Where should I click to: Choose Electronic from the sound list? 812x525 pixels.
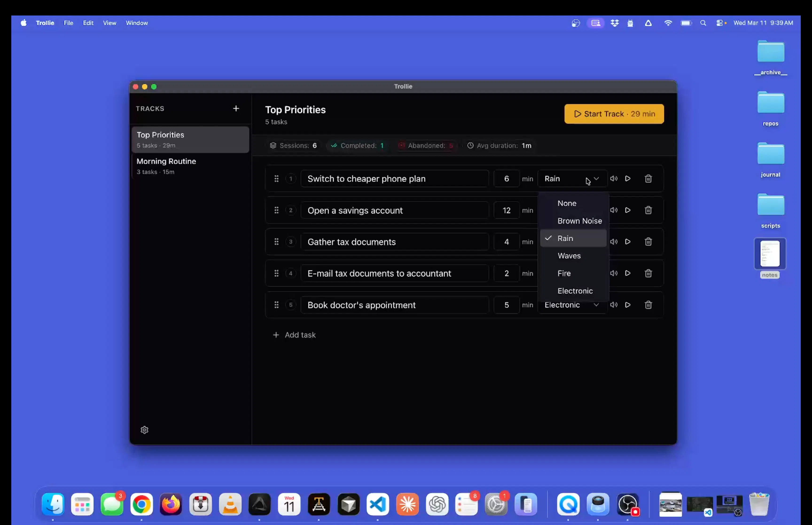(574, 291)
